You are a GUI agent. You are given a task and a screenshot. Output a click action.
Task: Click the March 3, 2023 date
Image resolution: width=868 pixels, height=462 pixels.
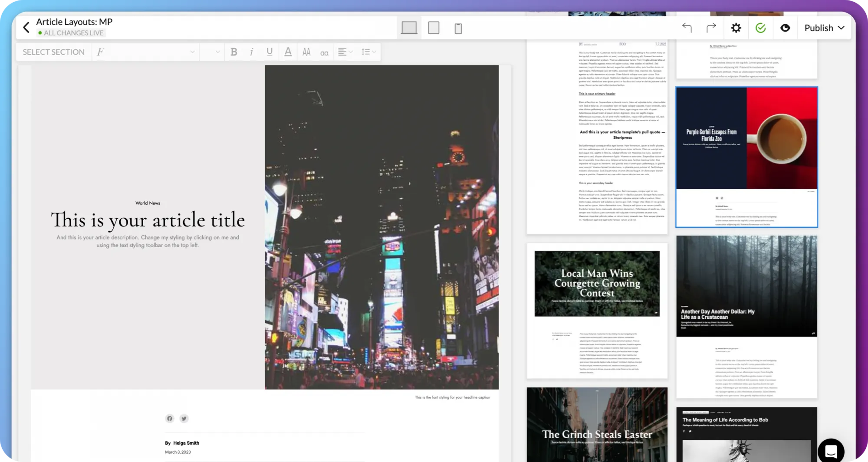pos(178,452)
